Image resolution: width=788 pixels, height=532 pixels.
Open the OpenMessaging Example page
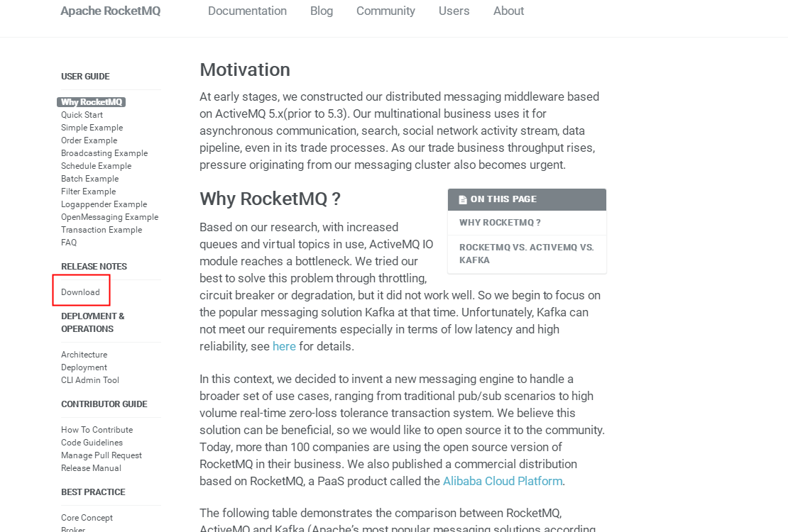click(109, 217)
